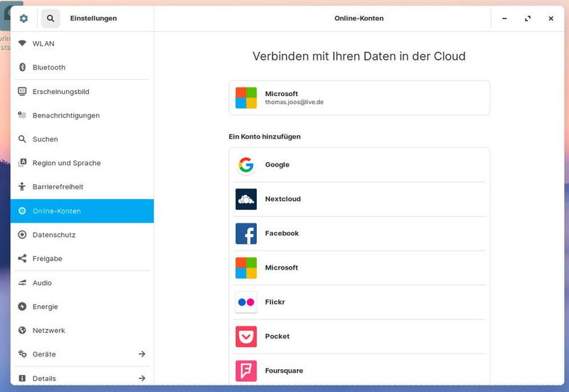Click the Netzwerk globe icon

pos(22,330)
